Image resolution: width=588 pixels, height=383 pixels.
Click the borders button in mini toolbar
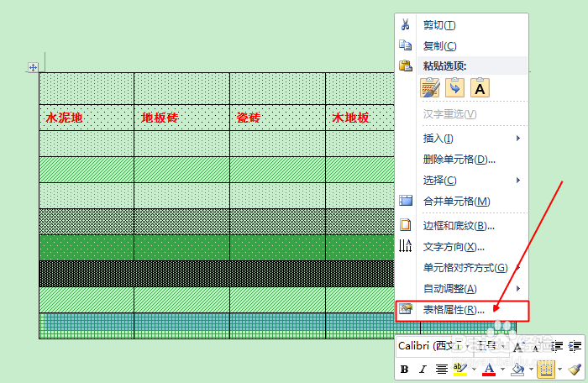click(x=546, y=369)
